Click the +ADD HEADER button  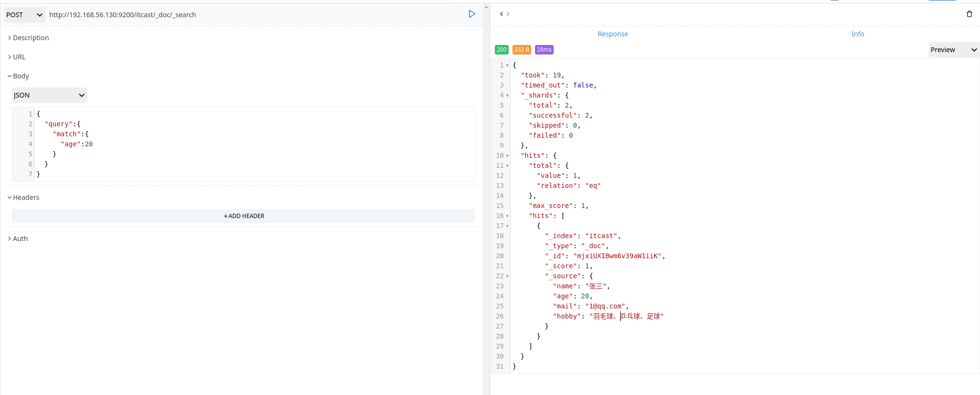[244, 216]
